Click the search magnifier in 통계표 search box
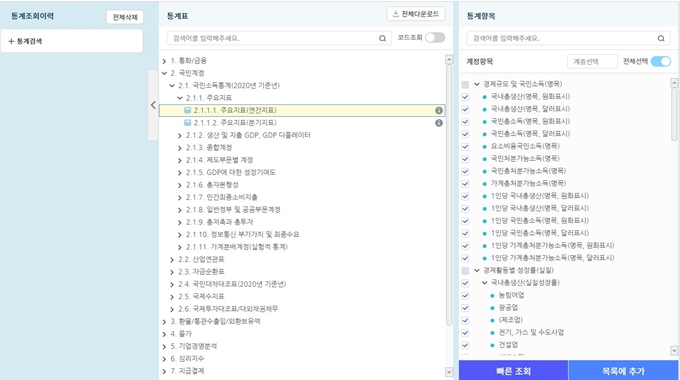Image resolution: width=680 pixels, height=380 pixels. click(382, 38)
